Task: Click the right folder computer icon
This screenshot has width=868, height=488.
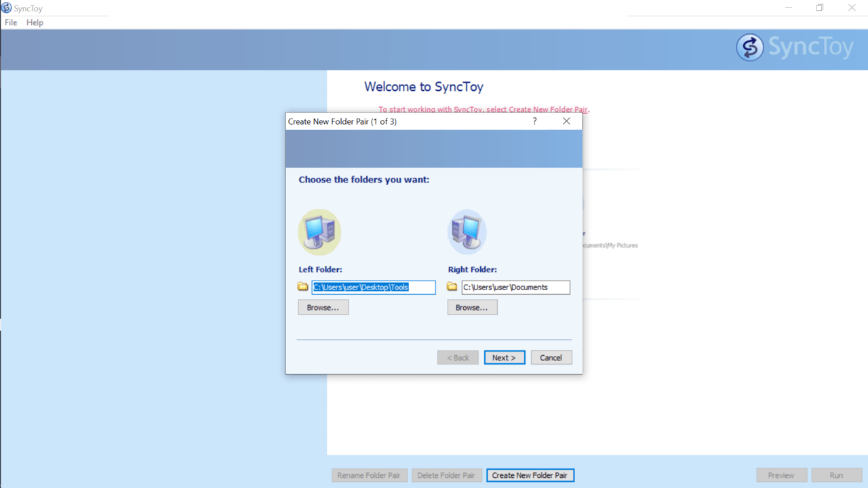Action: pyautogui.click(x=467, y=232)
